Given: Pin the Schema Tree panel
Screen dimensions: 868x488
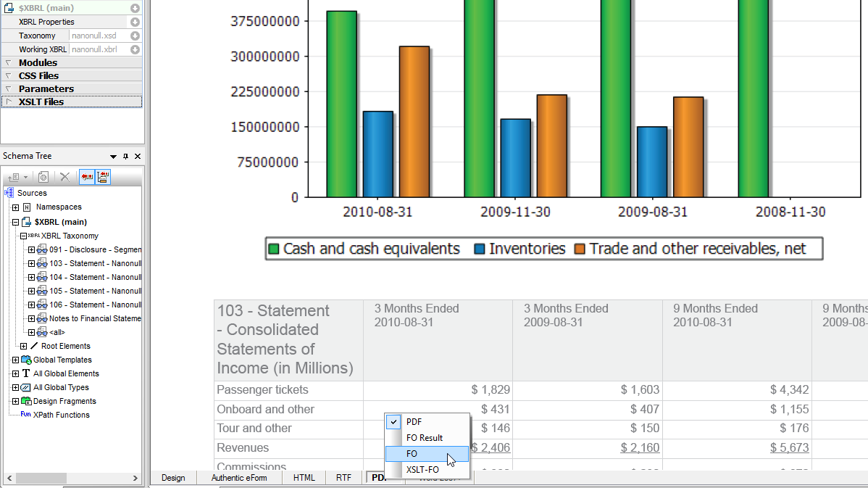Looking at the screenshot, I should (125, 156).
